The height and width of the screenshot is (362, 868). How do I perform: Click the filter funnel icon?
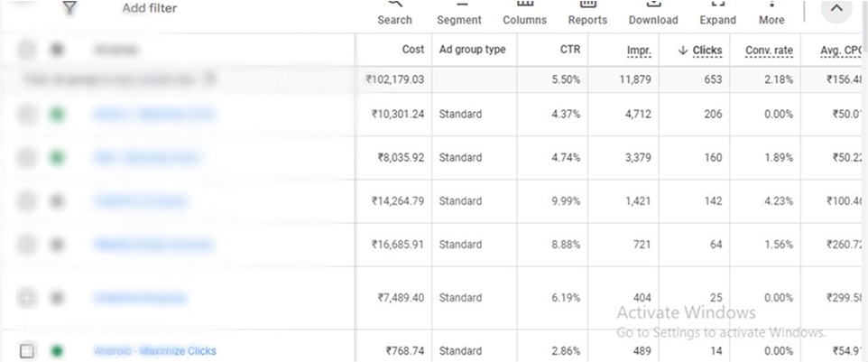[69, 8]
